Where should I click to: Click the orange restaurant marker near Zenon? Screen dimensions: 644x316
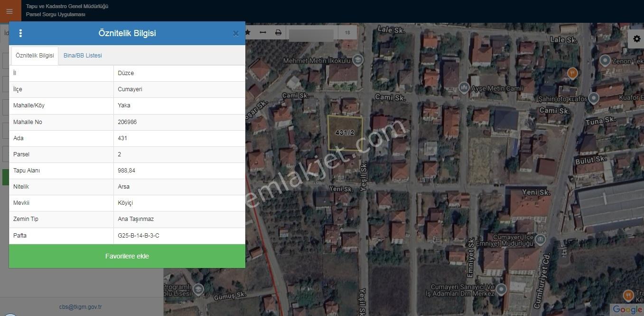click(x=572, y=73)
